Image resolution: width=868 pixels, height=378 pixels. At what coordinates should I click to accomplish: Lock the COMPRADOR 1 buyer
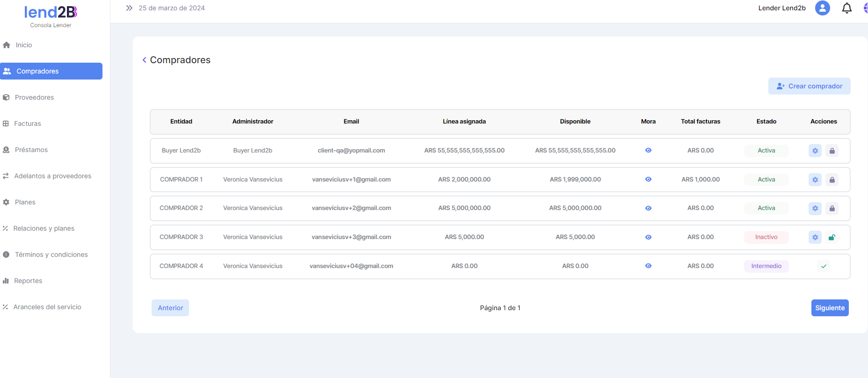tap(832, 180)
